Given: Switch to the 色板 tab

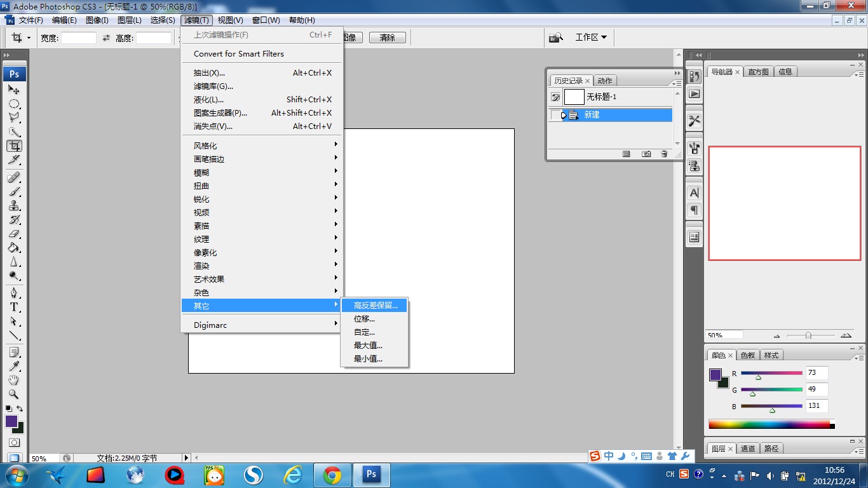Looking at the screenshot, I should coord(748,355).
